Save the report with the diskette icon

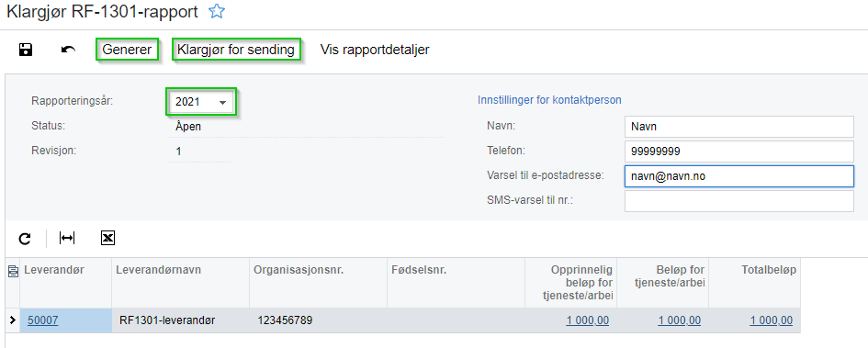[26, 50]
